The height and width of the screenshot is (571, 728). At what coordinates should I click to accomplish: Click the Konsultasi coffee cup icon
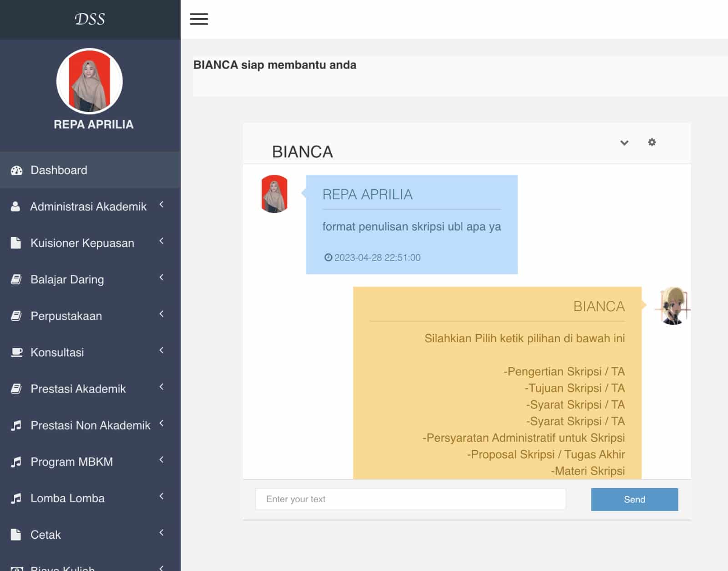16,353
